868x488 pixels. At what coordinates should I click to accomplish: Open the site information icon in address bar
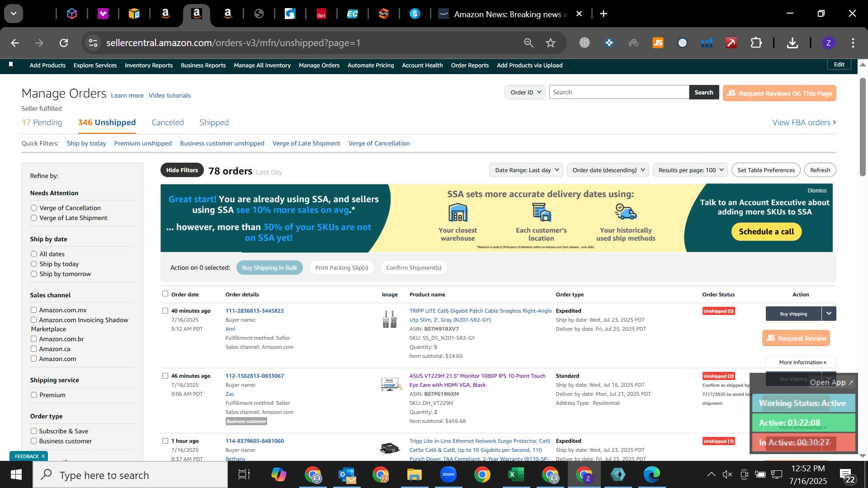93,43
